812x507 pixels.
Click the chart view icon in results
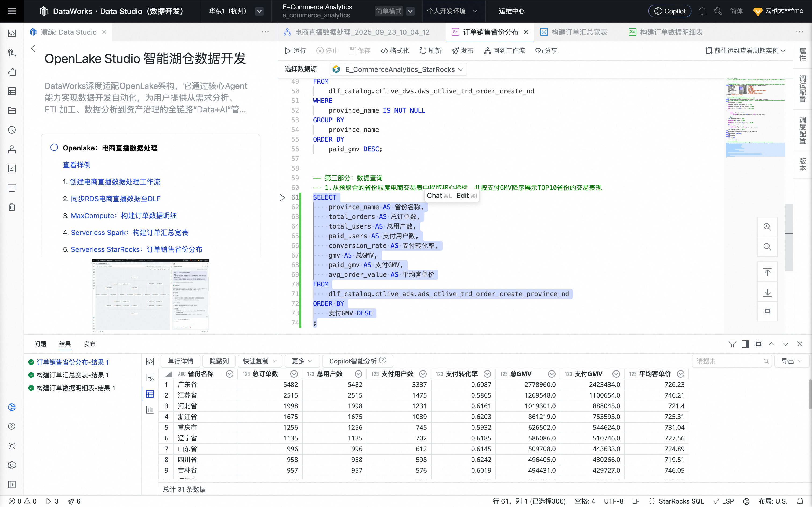click(x=150, y=410)
